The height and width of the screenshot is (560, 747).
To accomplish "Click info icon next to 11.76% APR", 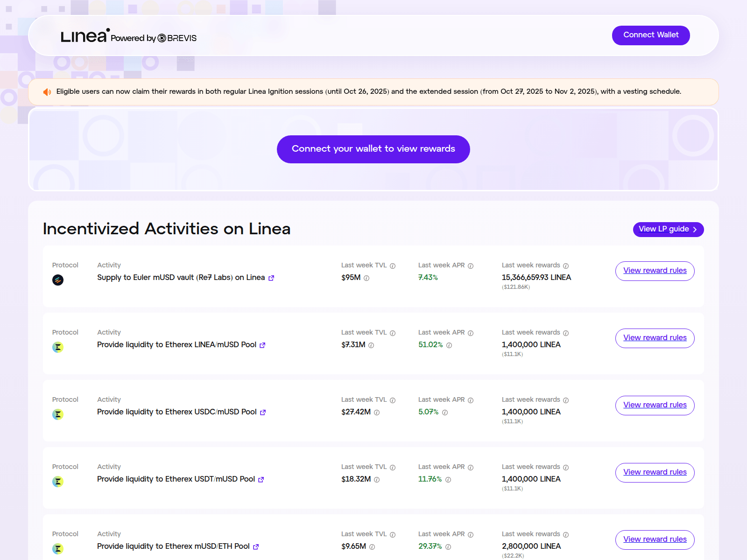I will pyautogui.click(x=448, y=480).
